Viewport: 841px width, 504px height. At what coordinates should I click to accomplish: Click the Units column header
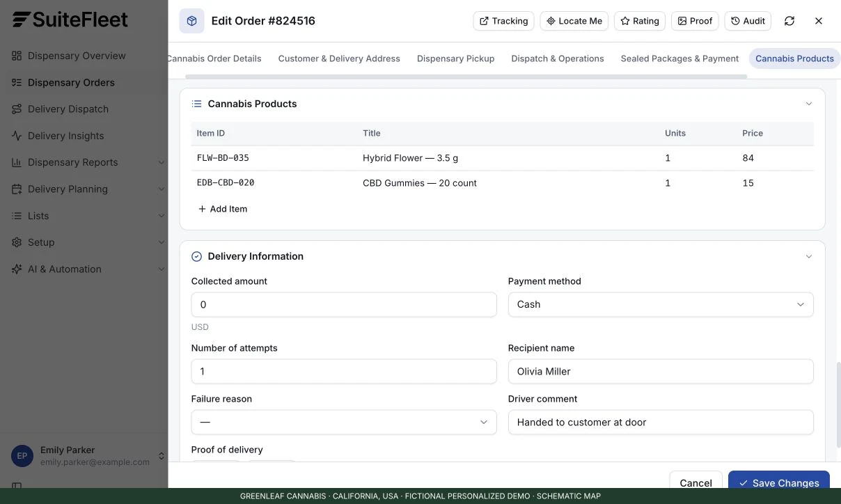coord(675,133)
